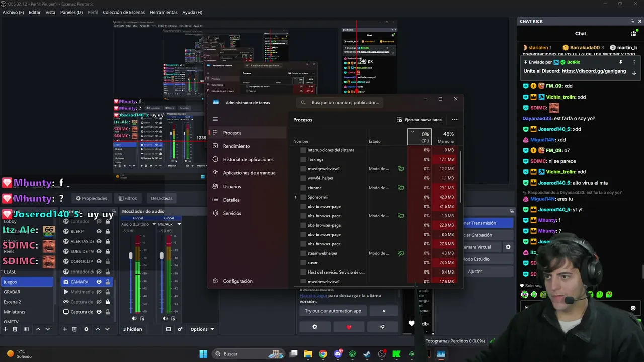Open Servicios section in Task Manager
The image size is (644, 362).
click(x=232, y=213)
